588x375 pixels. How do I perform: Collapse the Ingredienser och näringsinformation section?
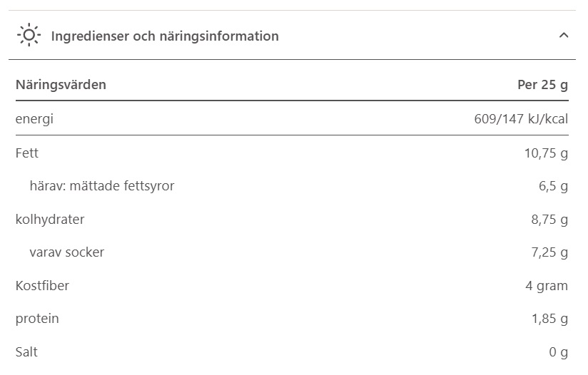(564, 35)
